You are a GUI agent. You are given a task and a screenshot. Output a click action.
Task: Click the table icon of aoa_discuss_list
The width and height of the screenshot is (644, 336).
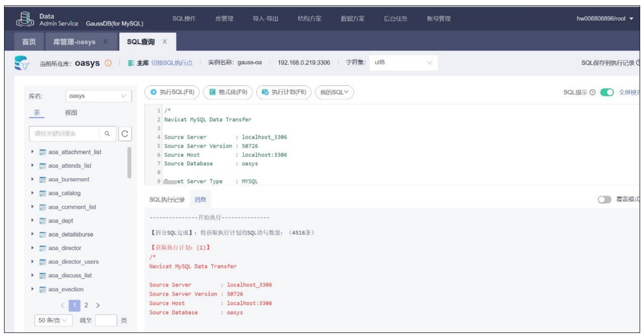coord(43,276)
